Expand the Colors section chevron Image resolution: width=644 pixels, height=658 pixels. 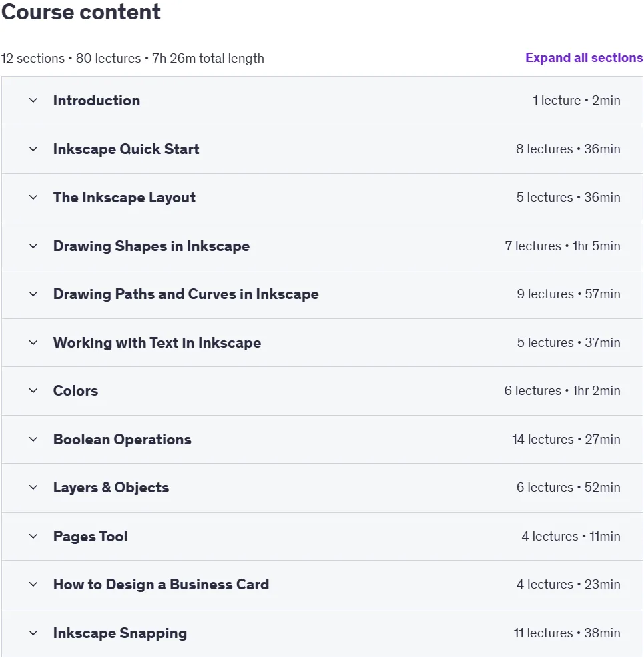[33, 391]
